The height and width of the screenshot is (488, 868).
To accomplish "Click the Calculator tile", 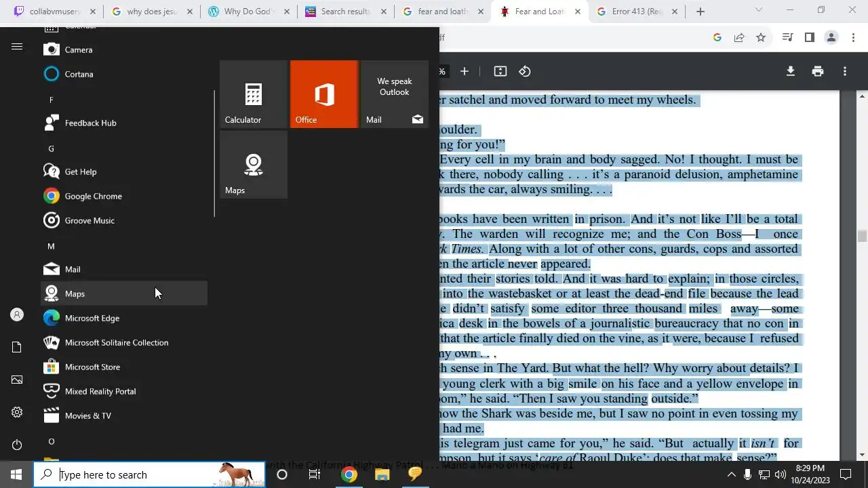I will 254,94.
